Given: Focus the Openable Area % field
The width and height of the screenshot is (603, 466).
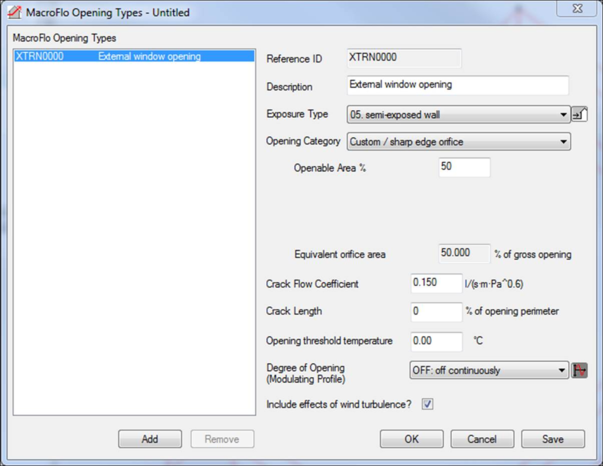Looking at the screenshot, I should coord(464,167).
